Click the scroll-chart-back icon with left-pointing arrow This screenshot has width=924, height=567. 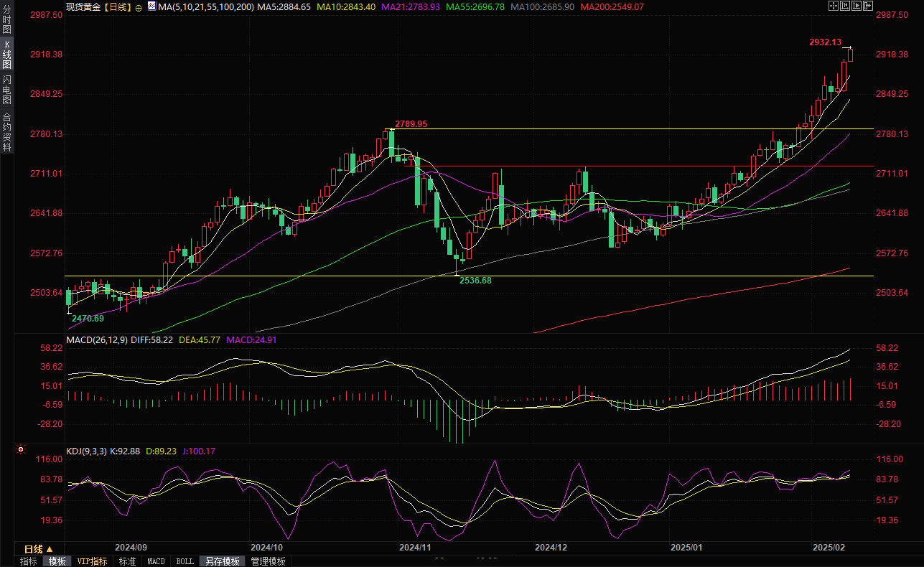tap(845, 6)
